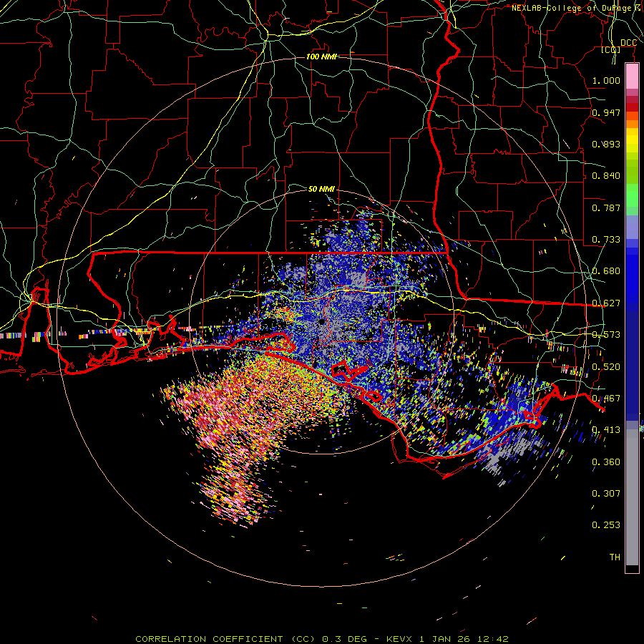Click the 100 NMI range ring label
The width and height of the screenshot is (644, 644).
(321, 57)
